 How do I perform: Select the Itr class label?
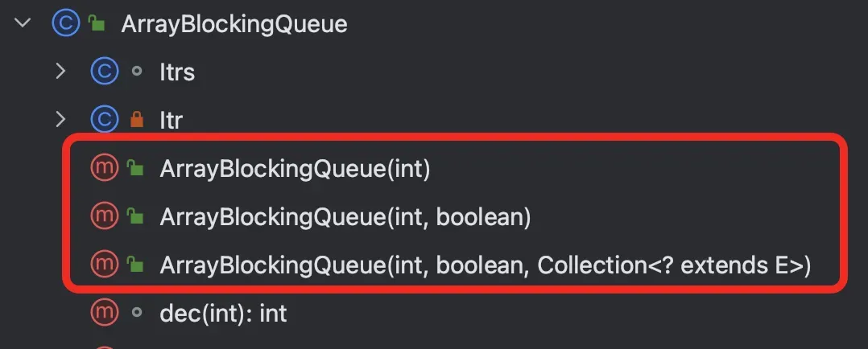[171, 121]
